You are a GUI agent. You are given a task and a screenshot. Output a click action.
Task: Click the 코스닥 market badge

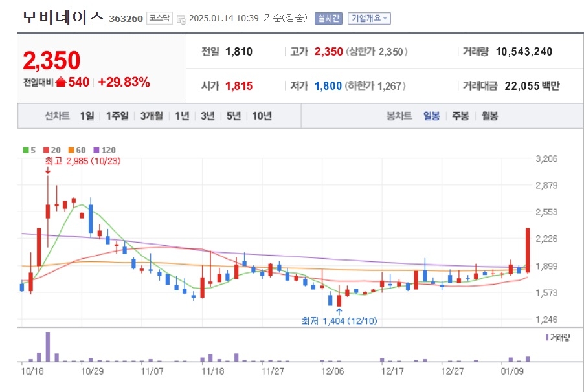point(159,18)
